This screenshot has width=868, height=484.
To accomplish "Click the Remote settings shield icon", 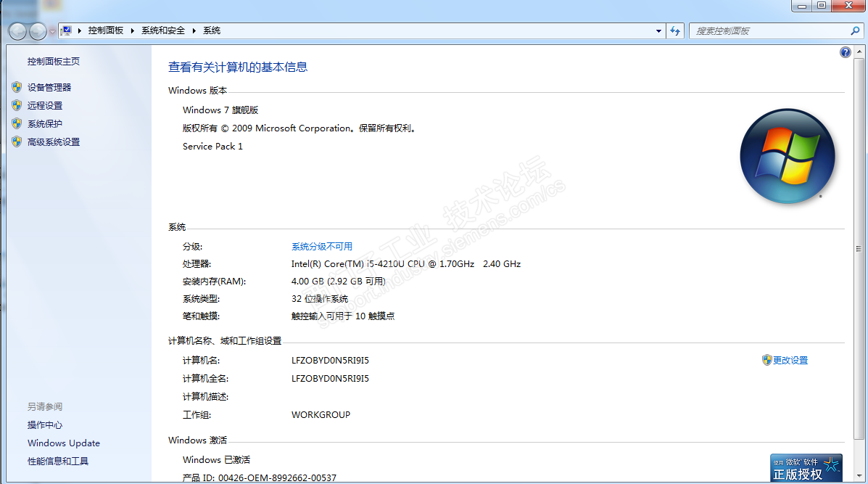I will [17, 105].
